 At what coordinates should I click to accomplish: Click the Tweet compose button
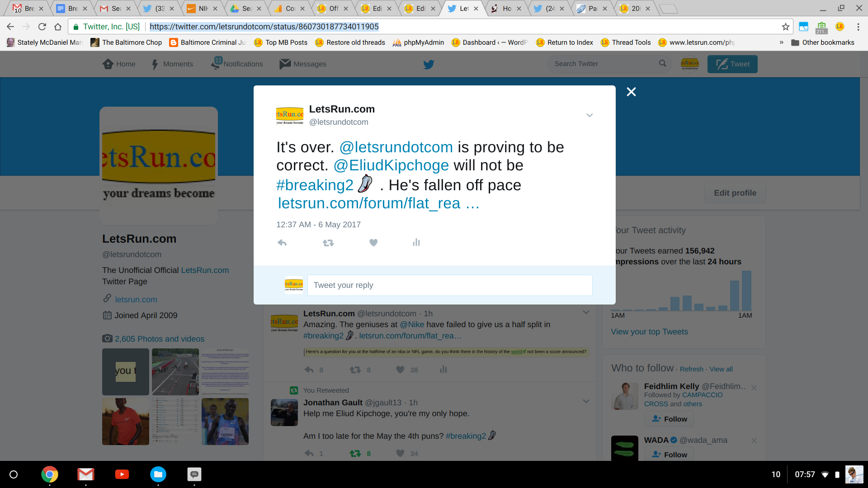(x=732, y=64)
